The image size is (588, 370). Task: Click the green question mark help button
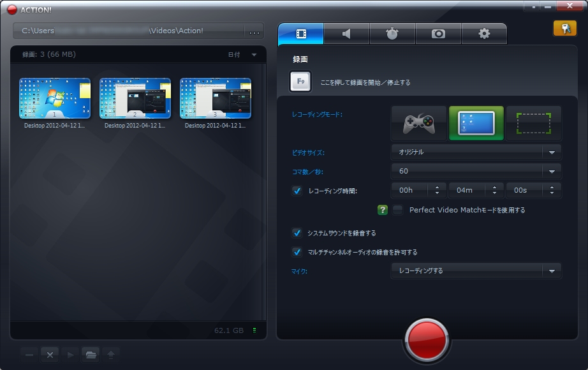pyautogui.click(x=382, y=209)
